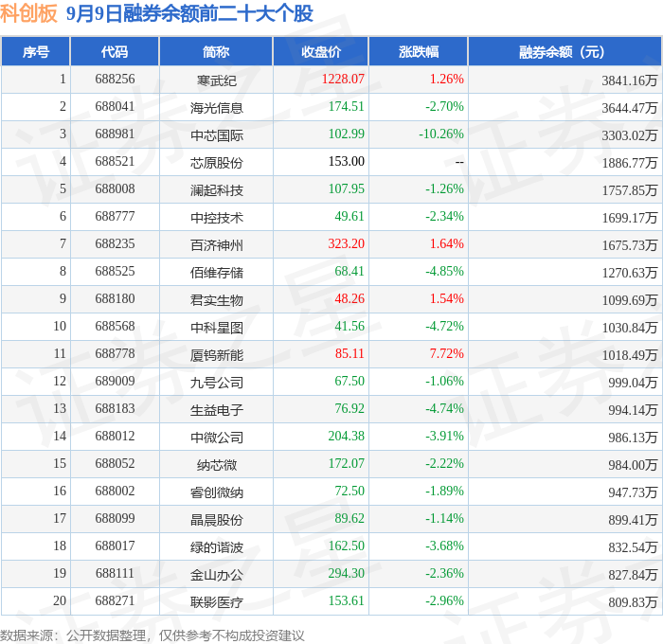Select the stock name 金山办公
This screenshot has width=663, height=644.
217,575
